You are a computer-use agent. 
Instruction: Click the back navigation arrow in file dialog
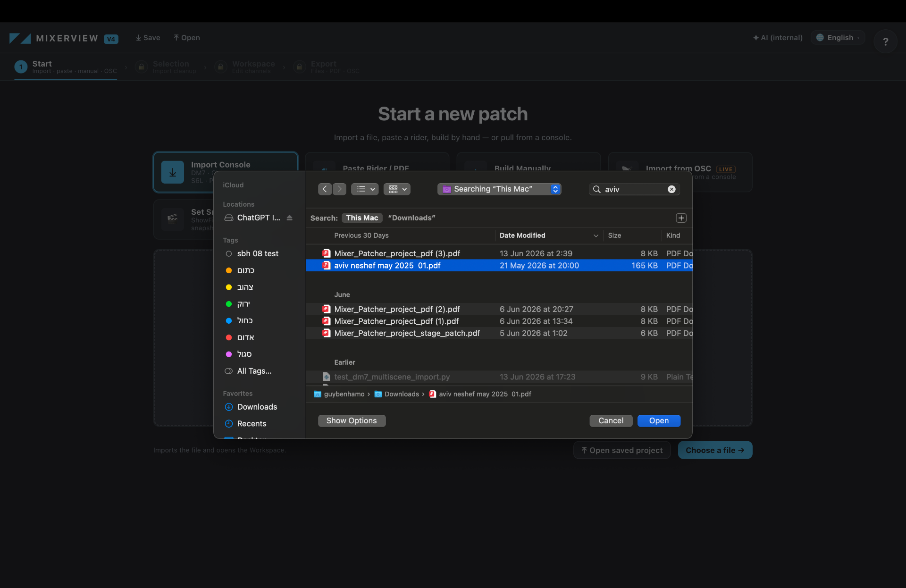coord(325,189)
